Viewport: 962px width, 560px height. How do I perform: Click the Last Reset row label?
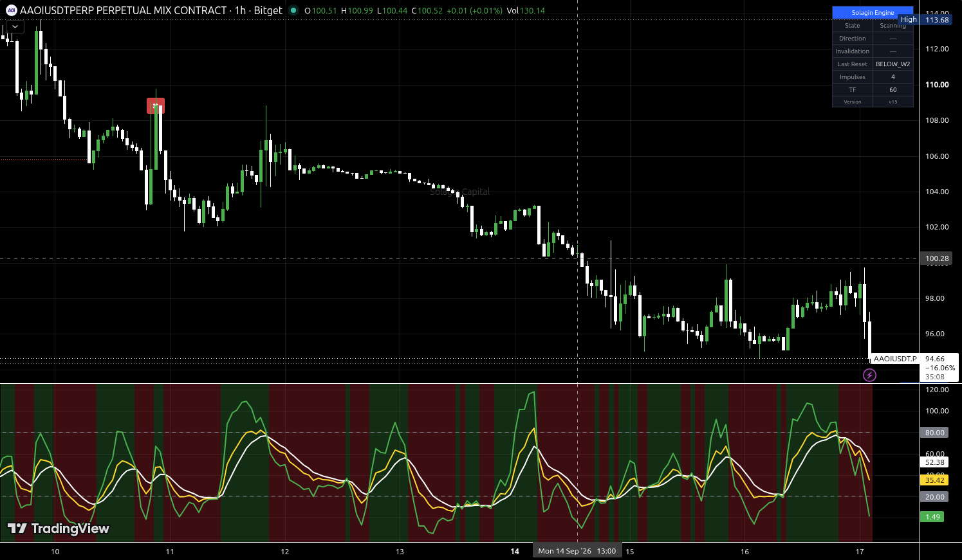[x=853, y=64]
